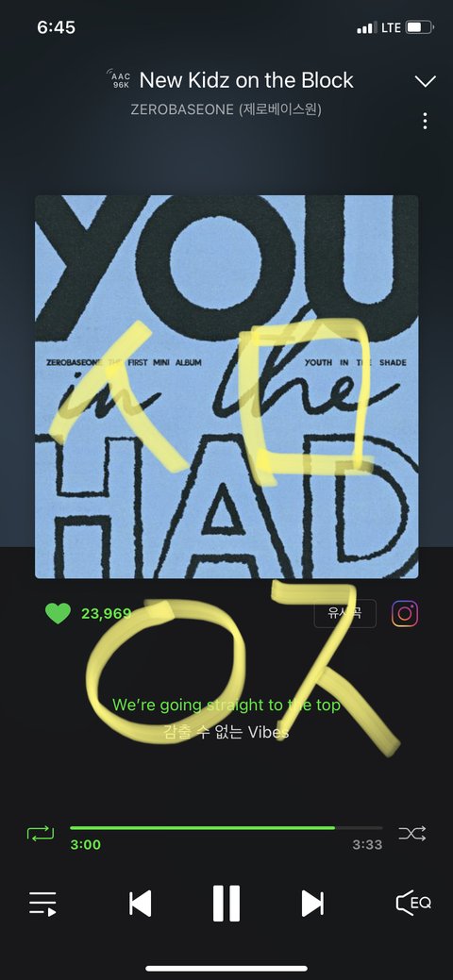The image size is (453, 980).
Task: Tap the 23,969 likes count
Action: (x=107, y=614)
